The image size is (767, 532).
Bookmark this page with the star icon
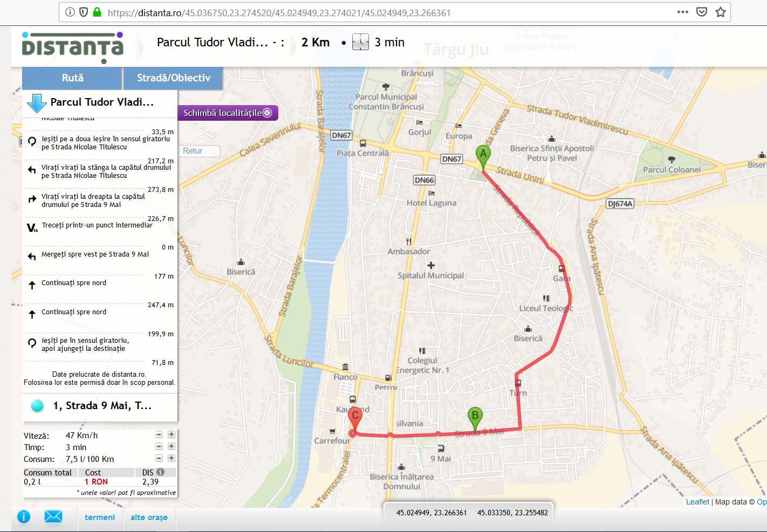(721, 12)
